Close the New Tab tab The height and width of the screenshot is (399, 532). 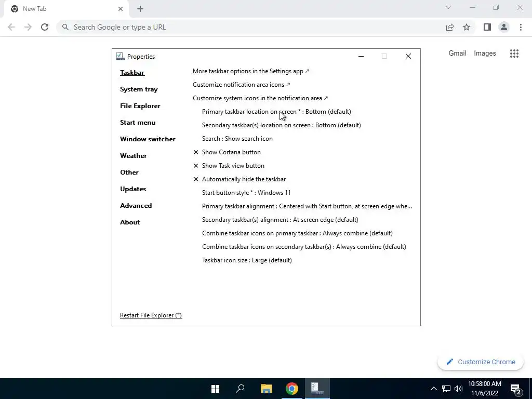point(121,9)
